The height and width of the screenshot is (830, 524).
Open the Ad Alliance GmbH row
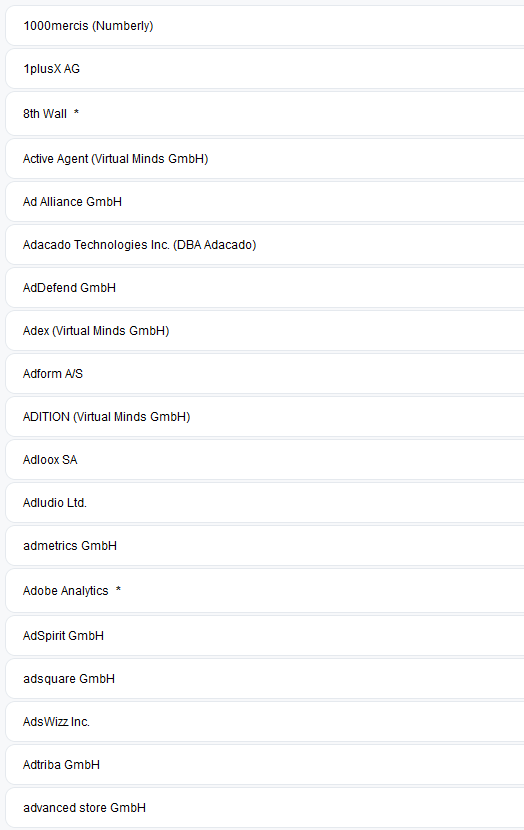pyautogui.click(x=265, y=202)
